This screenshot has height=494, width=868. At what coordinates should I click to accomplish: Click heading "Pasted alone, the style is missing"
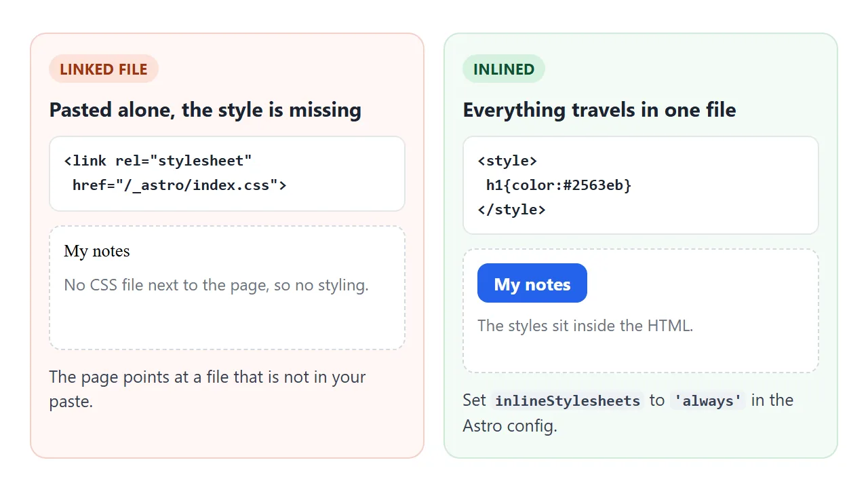(x=205, y=110)
